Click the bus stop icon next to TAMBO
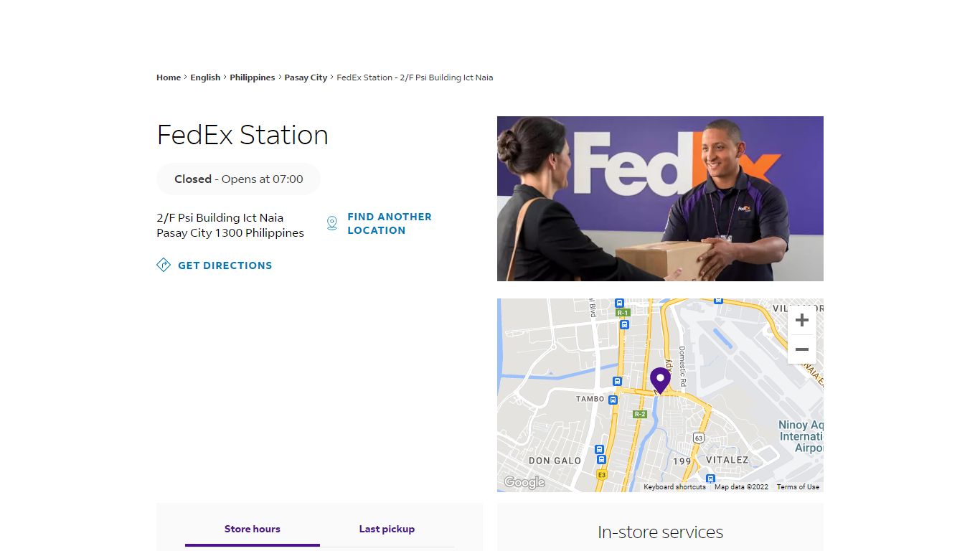 [x=613, y=400]
